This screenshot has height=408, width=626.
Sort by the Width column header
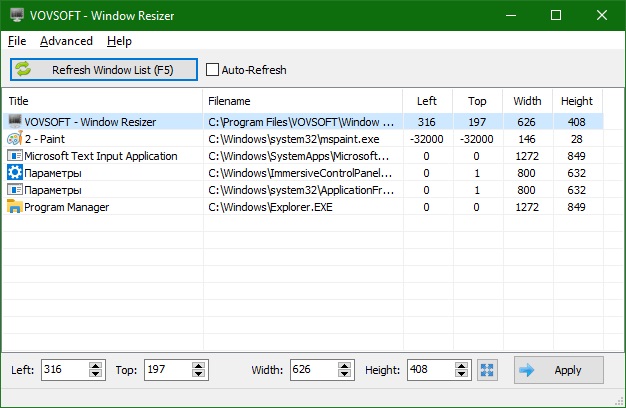click(527, 101)
